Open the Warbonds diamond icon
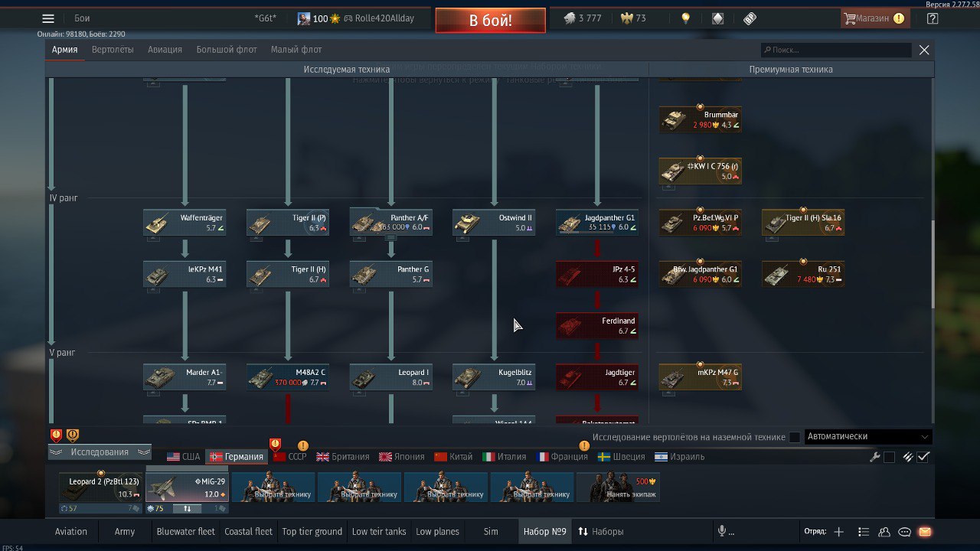The image size is (980, 551). [717, 18]
